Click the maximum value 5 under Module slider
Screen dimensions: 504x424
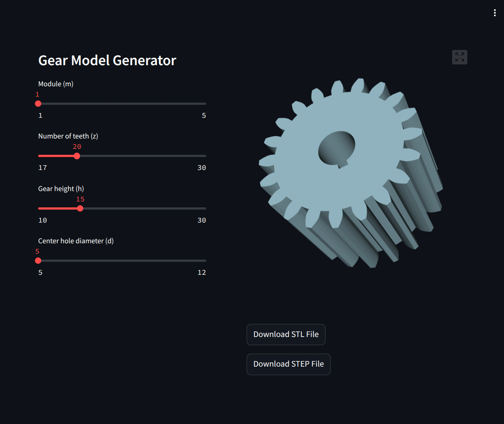tap(204, 116)
